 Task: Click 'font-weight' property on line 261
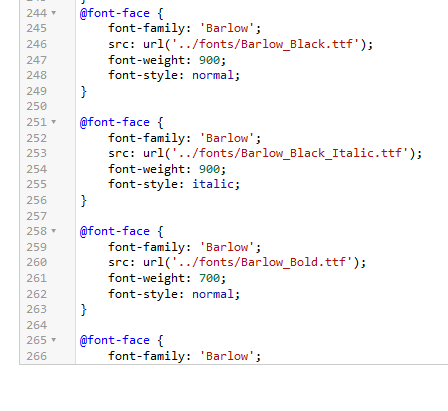(146, 278)
